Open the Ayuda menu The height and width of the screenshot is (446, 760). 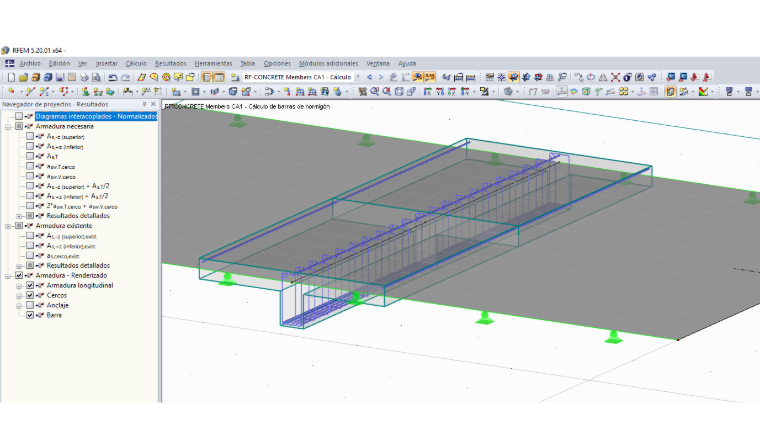[407, 64]
